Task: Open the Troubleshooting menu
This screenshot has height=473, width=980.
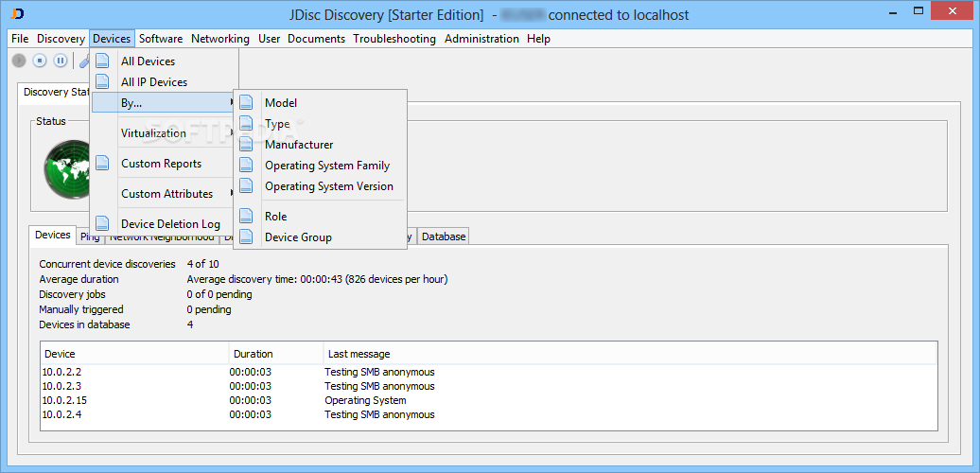Action: (x=394, y=39)
